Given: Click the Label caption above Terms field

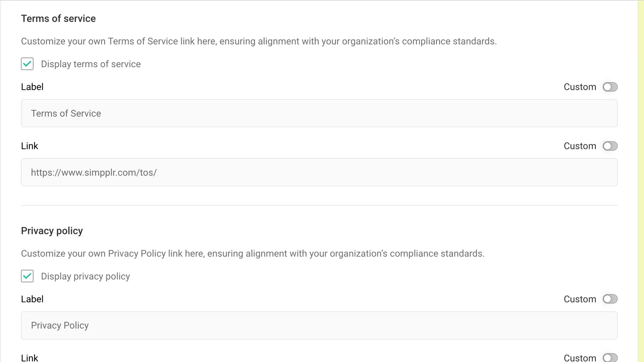Looking at the screenshot, I should [32, 87].
